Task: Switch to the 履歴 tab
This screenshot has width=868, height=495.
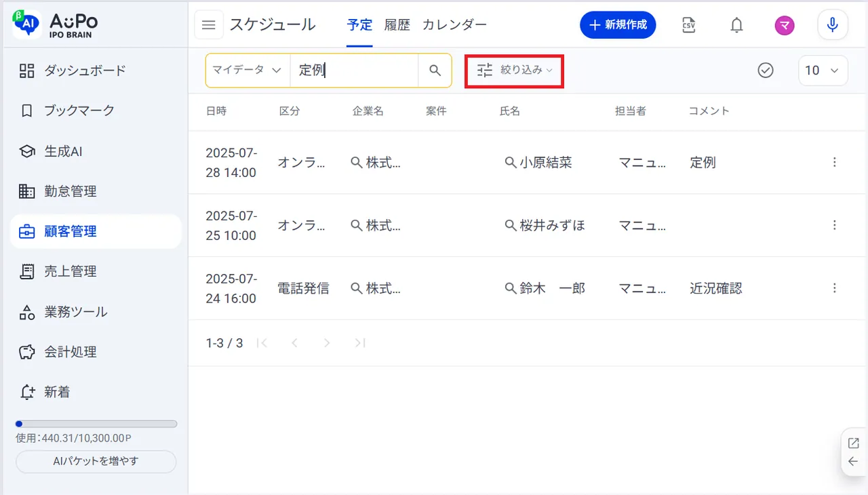Action: tap(397, 25)
